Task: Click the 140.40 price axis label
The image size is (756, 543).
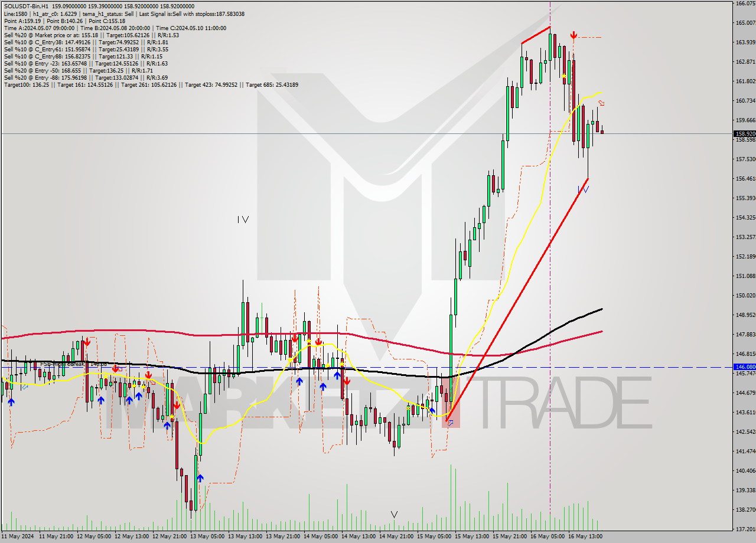Action: (745, 470)
